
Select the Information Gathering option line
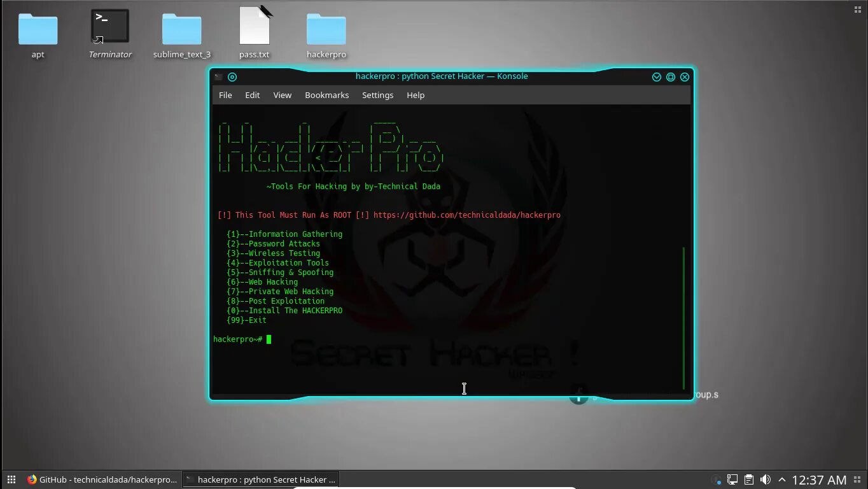tap(284, 234)
